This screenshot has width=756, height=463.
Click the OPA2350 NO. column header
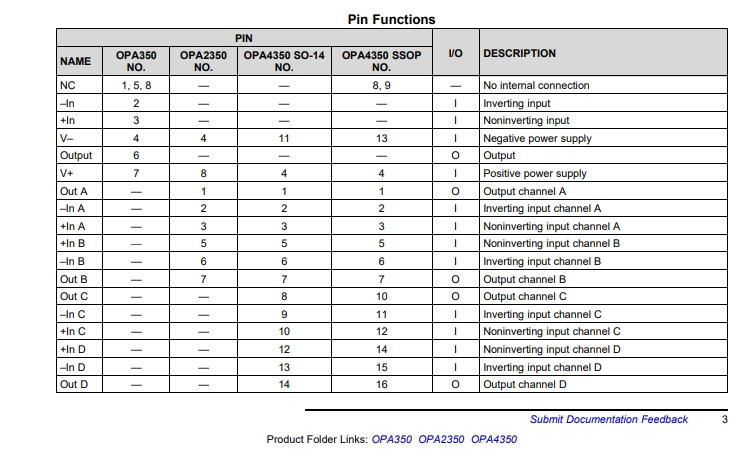pos(203,61)
